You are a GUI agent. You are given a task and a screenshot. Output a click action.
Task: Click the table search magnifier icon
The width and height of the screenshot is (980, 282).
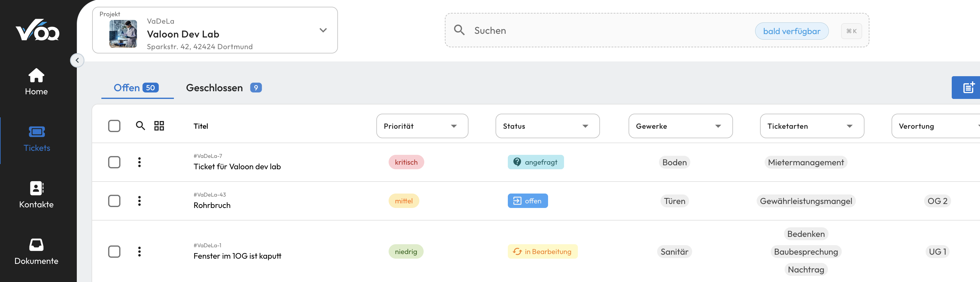click(x=140, y=126)
